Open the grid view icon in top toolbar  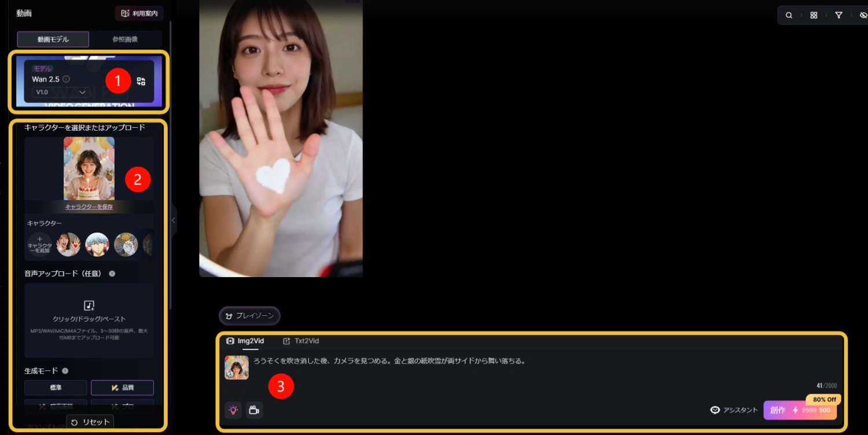click(814, 16)
